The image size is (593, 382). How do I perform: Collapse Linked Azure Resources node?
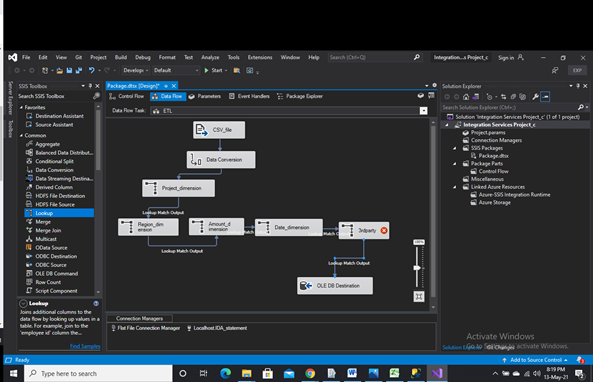455,187
